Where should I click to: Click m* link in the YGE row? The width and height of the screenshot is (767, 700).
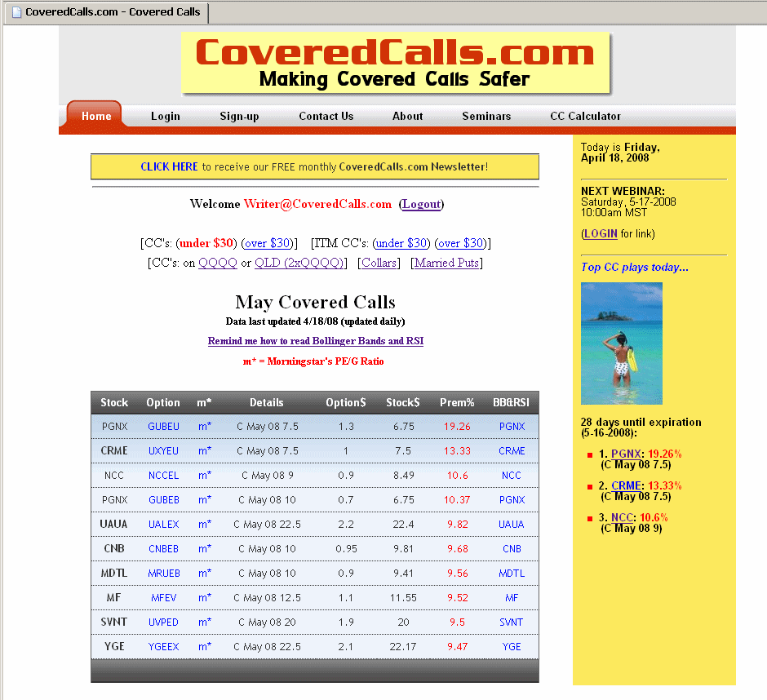coord(205,647)
